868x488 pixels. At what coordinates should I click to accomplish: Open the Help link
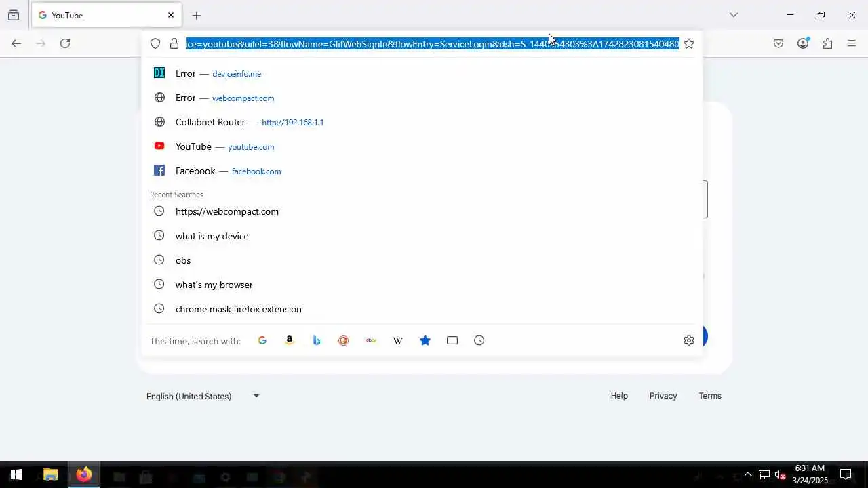(x=619, y=396)
